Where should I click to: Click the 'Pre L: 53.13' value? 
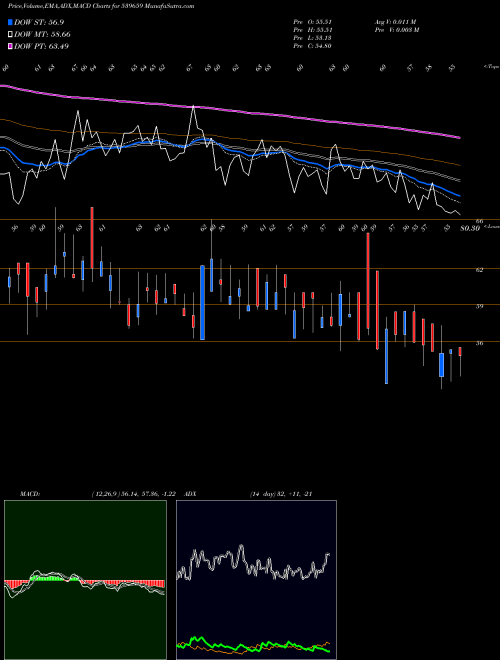tap(313, 37)
